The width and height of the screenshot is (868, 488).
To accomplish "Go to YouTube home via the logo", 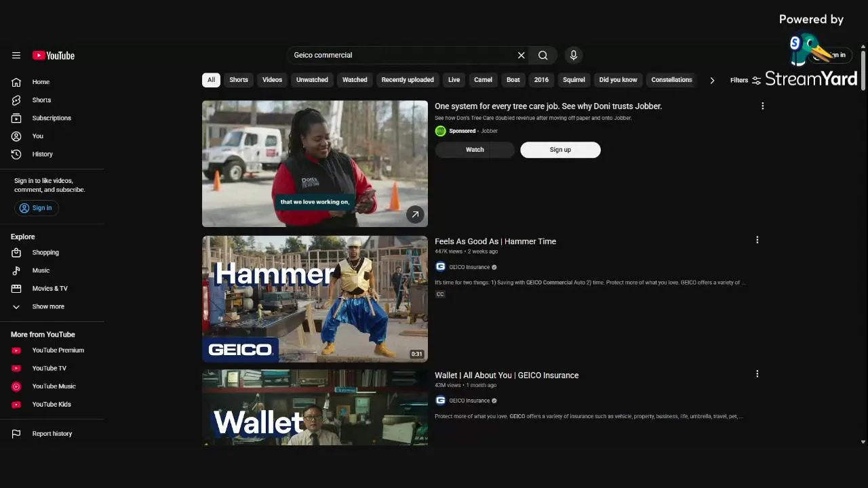I will [x=54, y=56].
